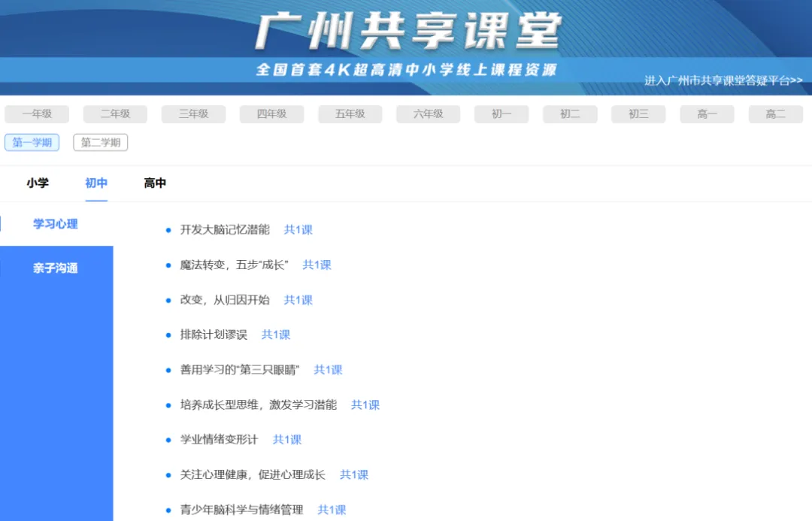Pick the 高二 grade button

click(775, 114)
